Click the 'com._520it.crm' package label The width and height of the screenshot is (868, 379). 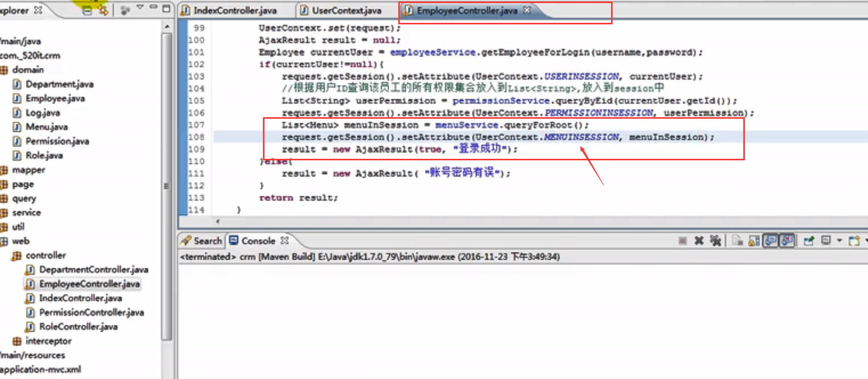[x=30, y=55]
